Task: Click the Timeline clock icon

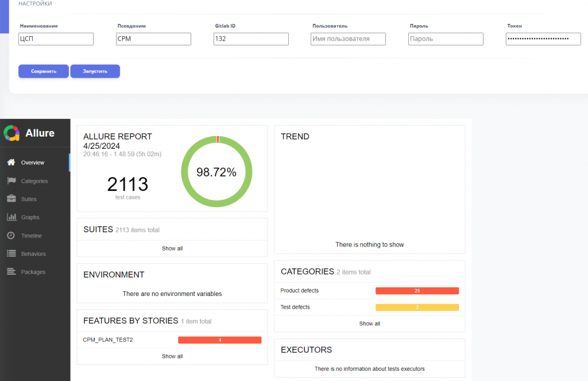Action: [11, 236]
